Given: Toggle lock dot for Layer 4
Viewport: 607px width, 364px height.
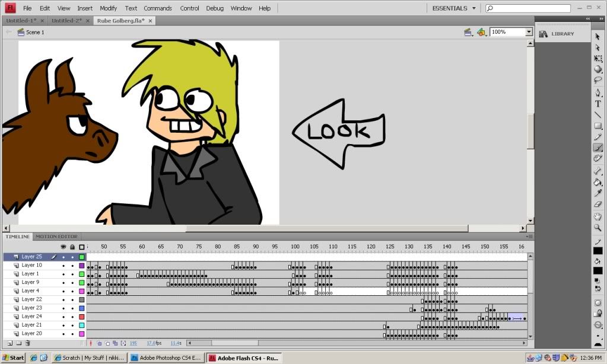Looking at the screenshot, I should pos(72,291).
